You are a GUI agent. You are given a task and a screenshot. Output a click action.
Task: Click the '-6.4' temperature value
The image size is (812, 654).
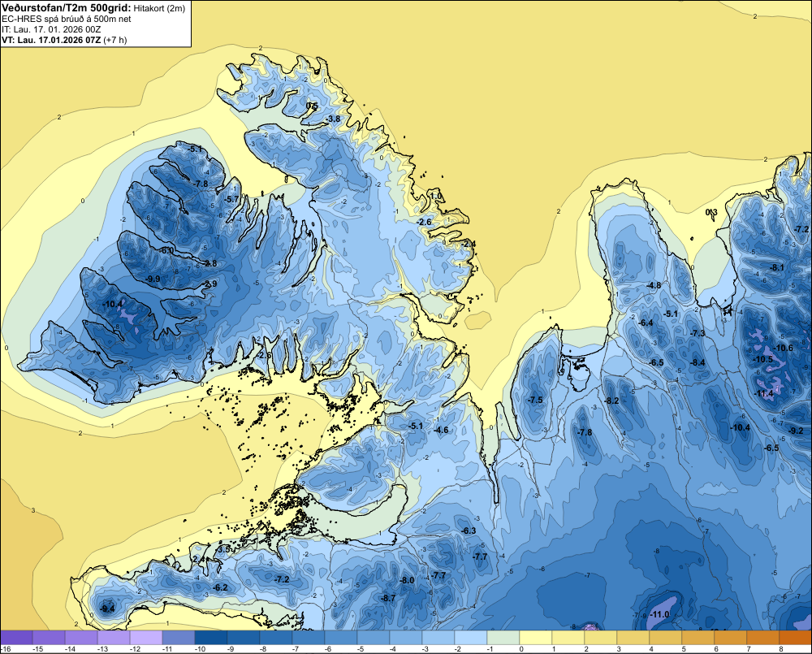click(646, 323)
